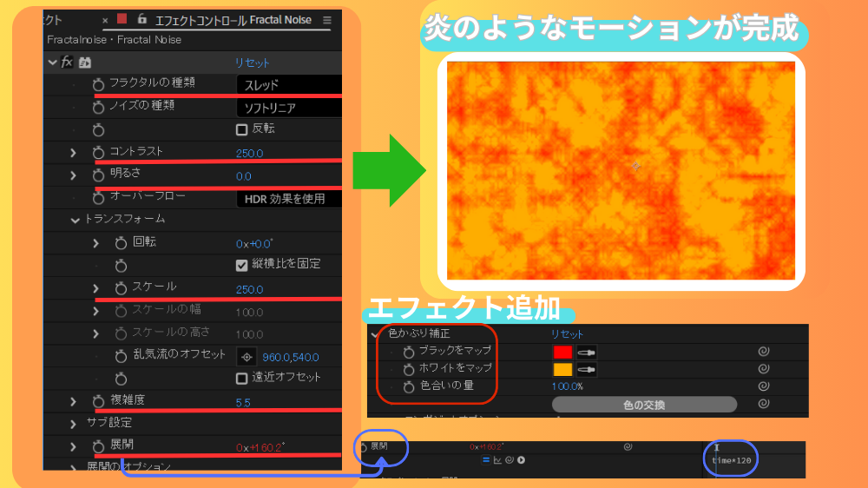Click リセット for the Fractal Noise effect

[252, 63]
